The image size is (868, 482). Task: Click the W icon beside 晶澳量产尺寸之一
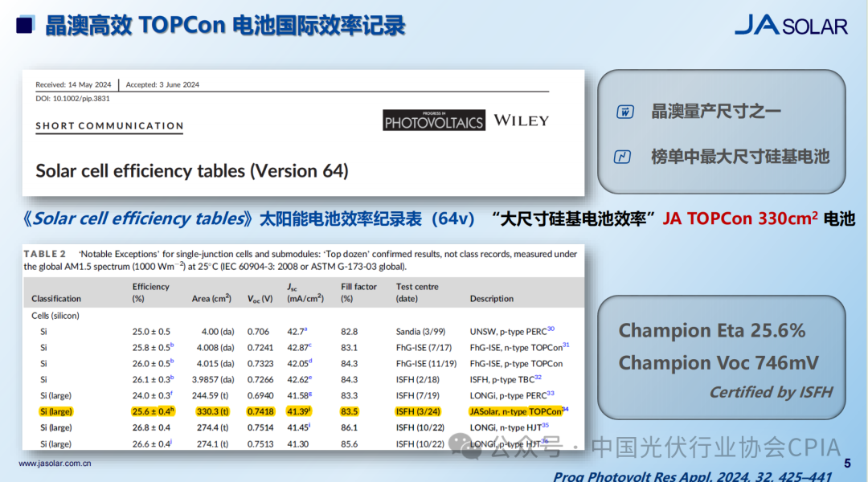(x=624, y=112)
